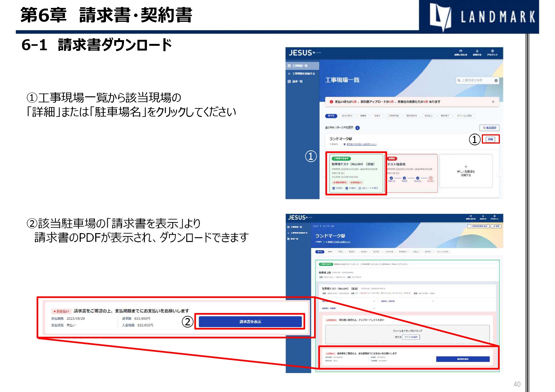Click トップ breadcrumb in the lower screenshot
This screenshot has height=392, width=555.
[315, 226]
